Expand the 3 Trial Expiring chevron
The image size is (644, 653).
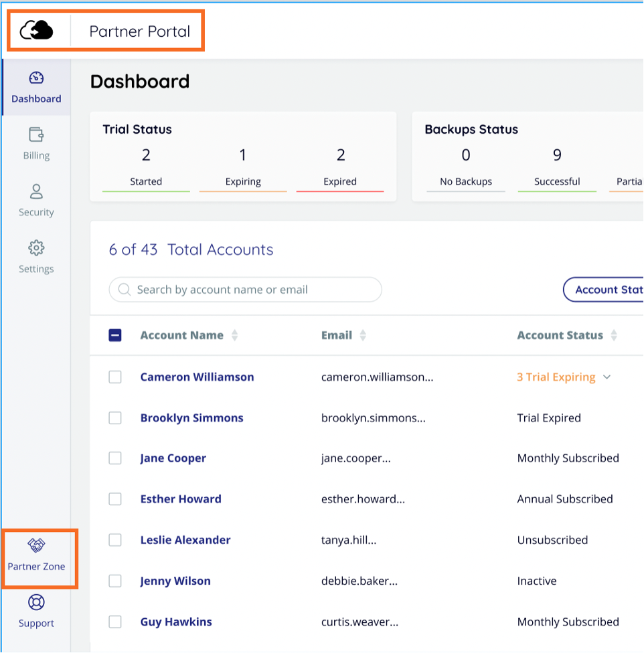point(607,377)
